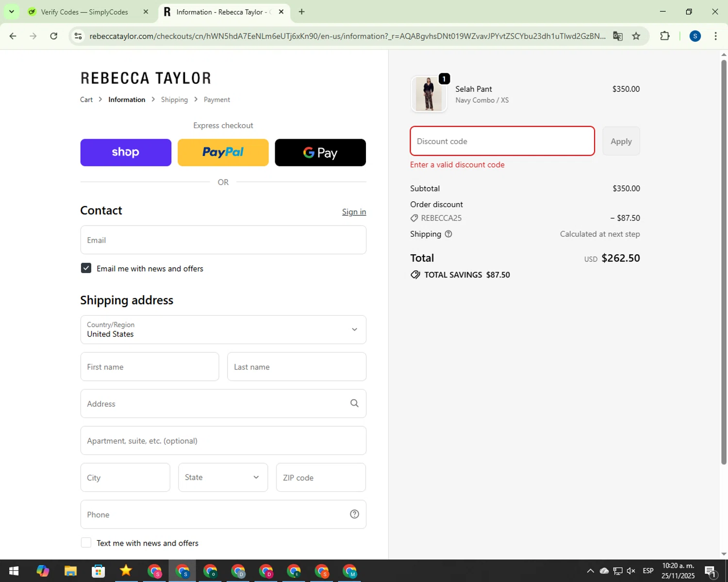
Task: Click the Shipping info help icon
Action: click(x=448, y=234)
